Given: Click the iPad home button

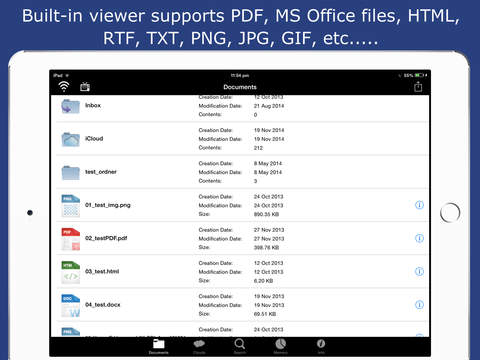Looking at the screenshot, I should click(x=450, y=213).
